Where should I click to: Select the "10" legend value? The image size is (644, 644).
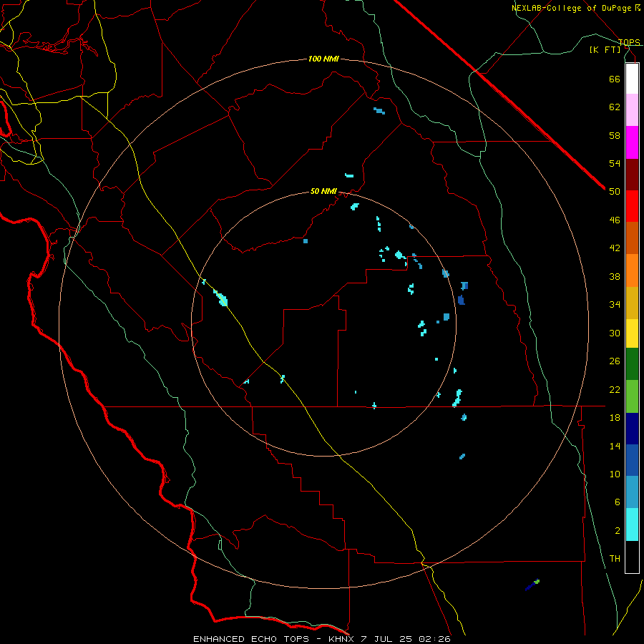point(615,474)
